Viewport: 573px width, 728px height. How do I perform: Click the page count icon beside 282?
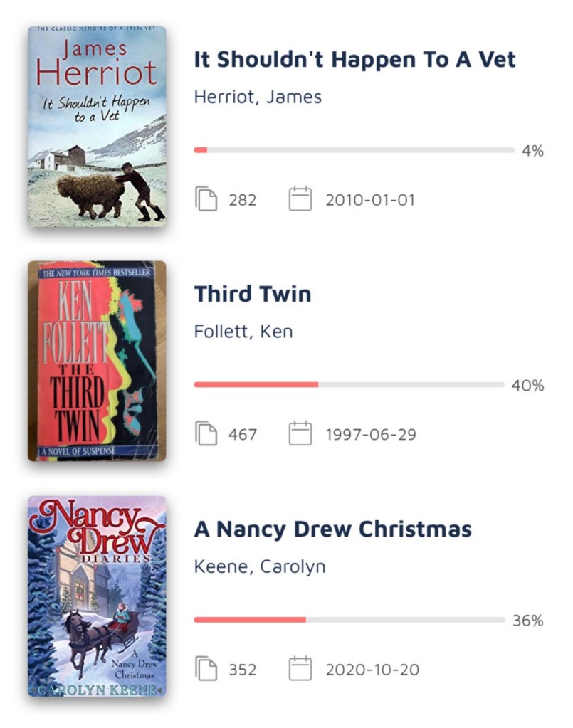tap(206, 199)
